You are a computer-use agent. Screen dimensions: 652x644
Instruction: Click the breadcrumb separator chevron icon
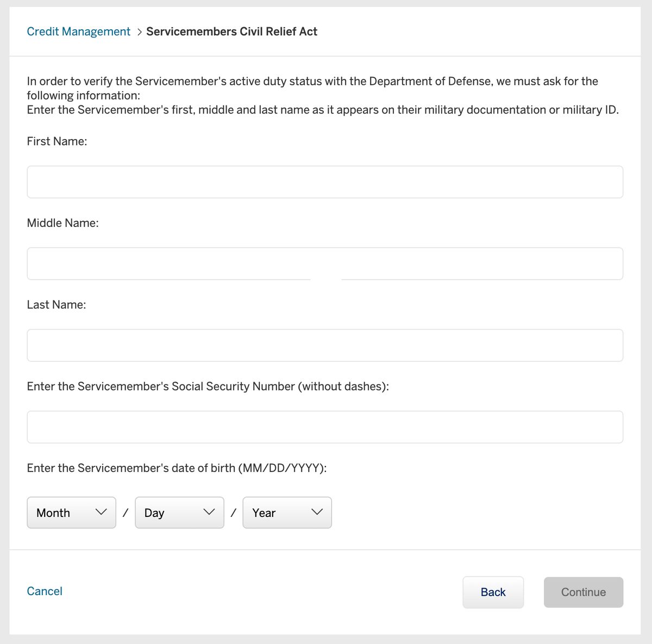click(x=139, y=32)
